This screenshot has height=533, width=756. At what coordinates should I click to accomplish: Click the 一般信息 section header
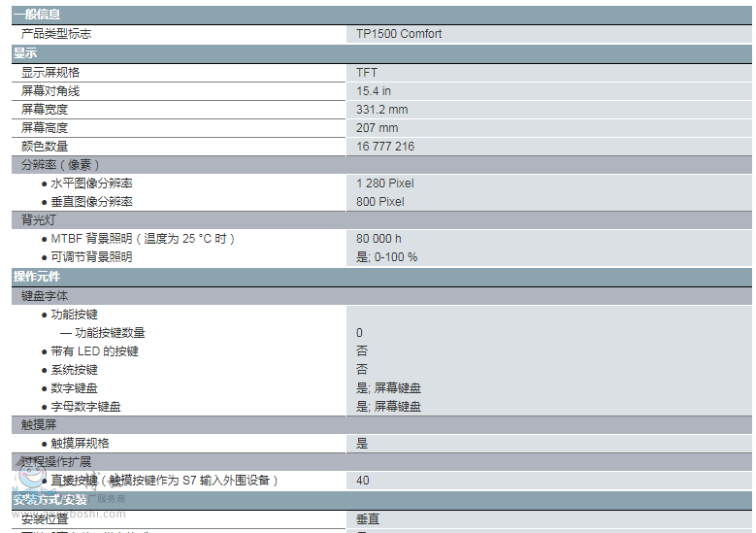[x=36, y=15]
